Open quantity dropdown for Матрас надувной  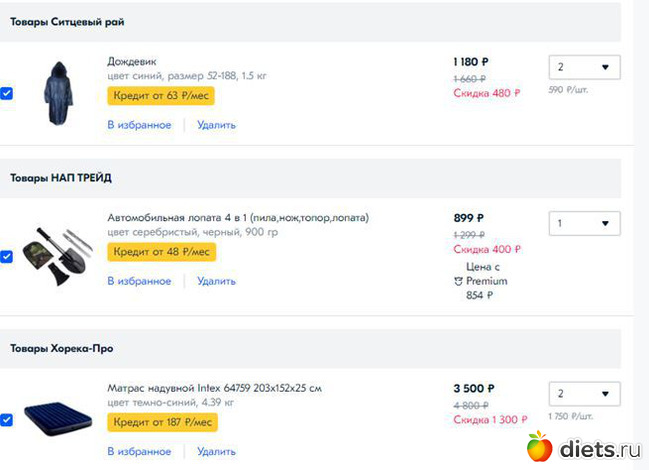coord(584,393)
